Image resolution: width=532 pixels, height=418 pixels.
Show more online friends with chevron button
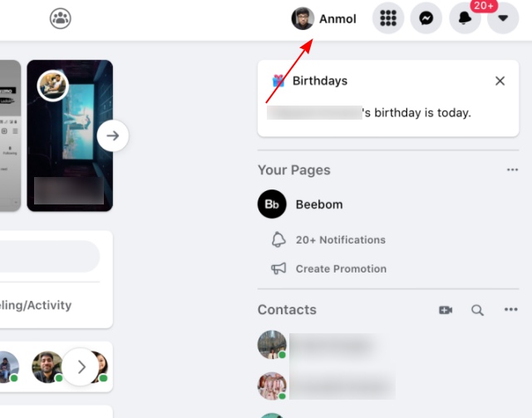(81, 366)
